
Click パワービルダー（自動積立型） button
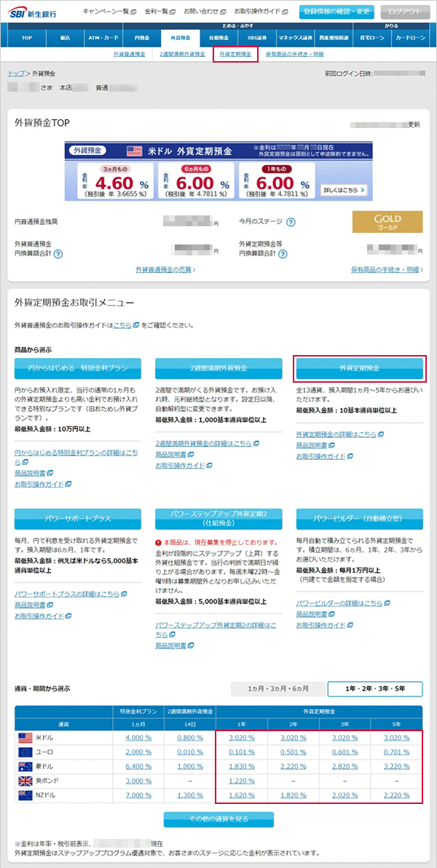pyautogui.click(x=360, y=519)
